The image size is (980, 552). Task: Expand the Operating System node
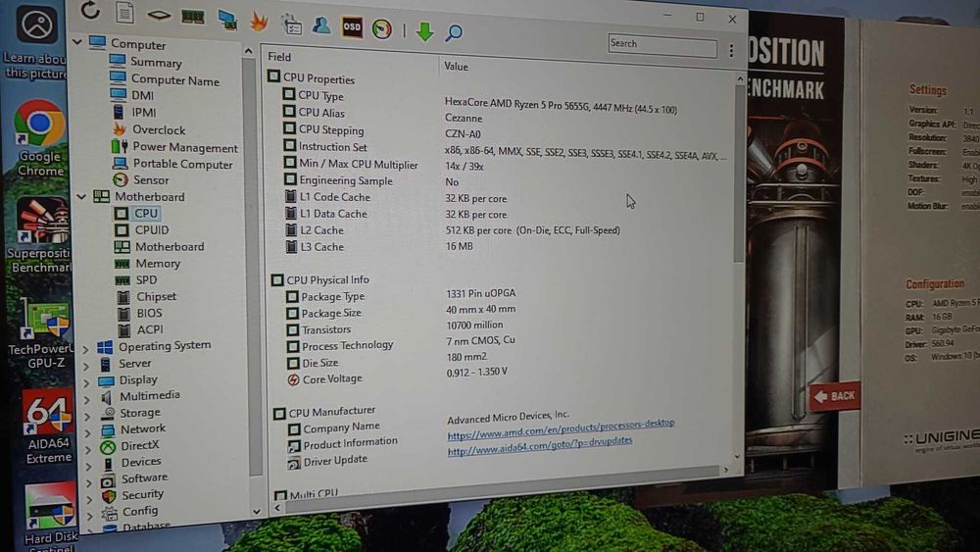tap(85, 349)
